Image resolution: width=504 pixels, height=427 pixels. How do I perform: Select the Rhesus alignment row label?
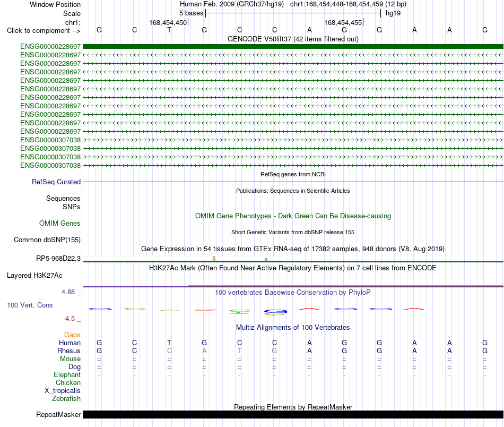pos(69,351)
